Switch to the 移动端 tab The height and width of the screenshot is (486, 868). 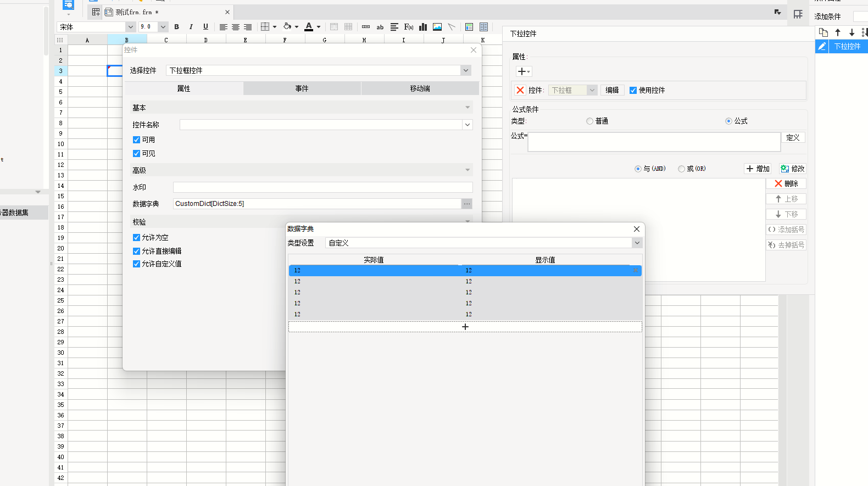tap(420, 88)
